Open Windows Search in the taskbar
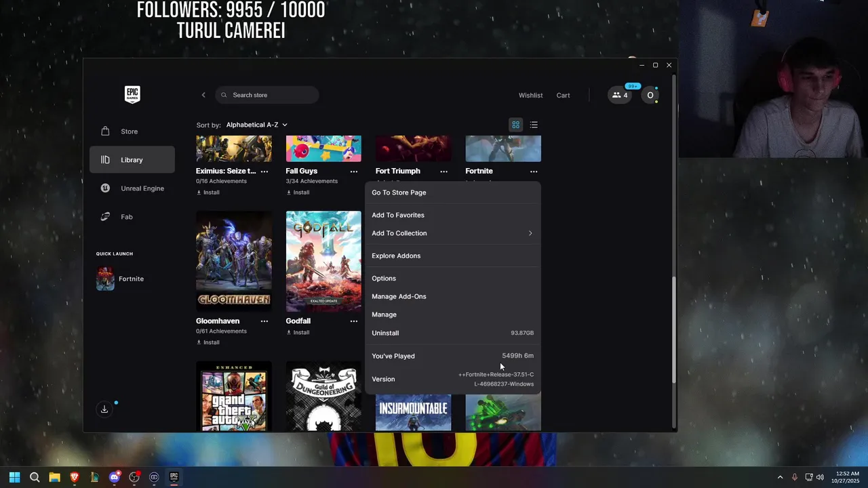Image resolution: width=868 pixels, height=488 pixels. 35,477
